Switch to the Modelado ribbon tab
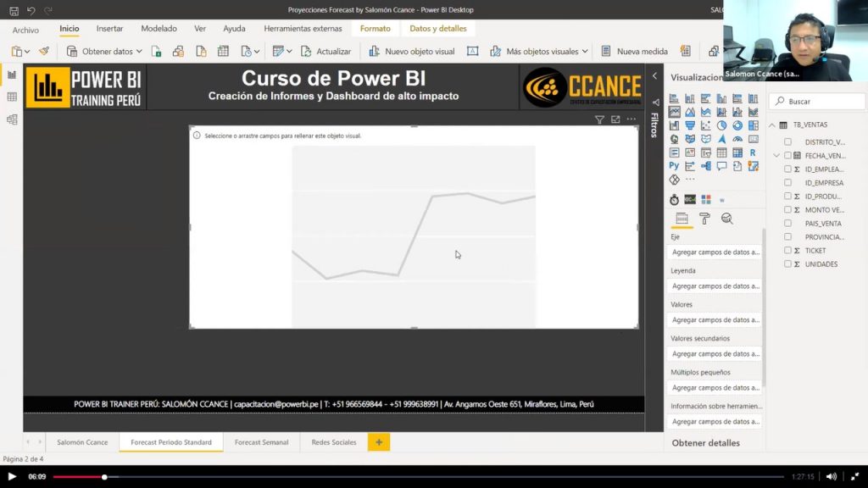Viewport: 868px width, 488px height. [x=159, y=29]
